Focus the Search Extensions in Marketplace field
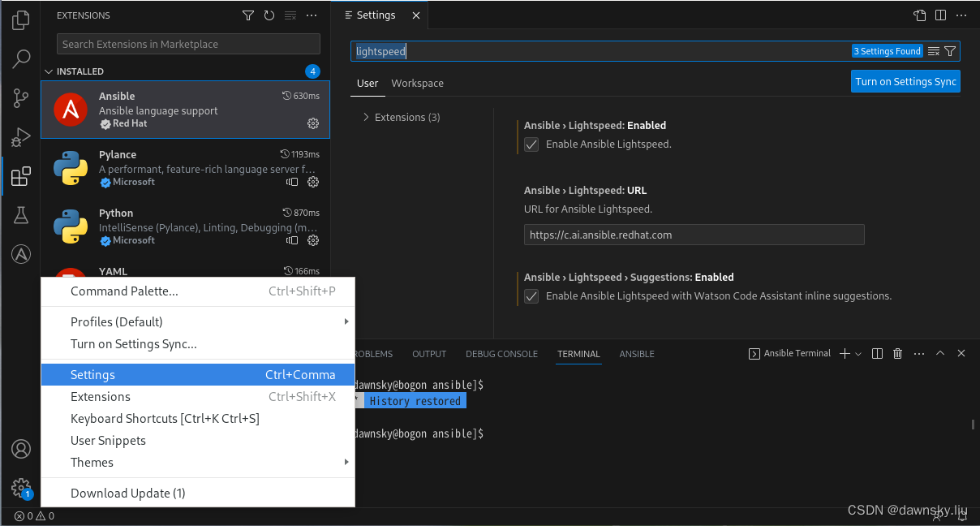 click(x=188, y=44)
